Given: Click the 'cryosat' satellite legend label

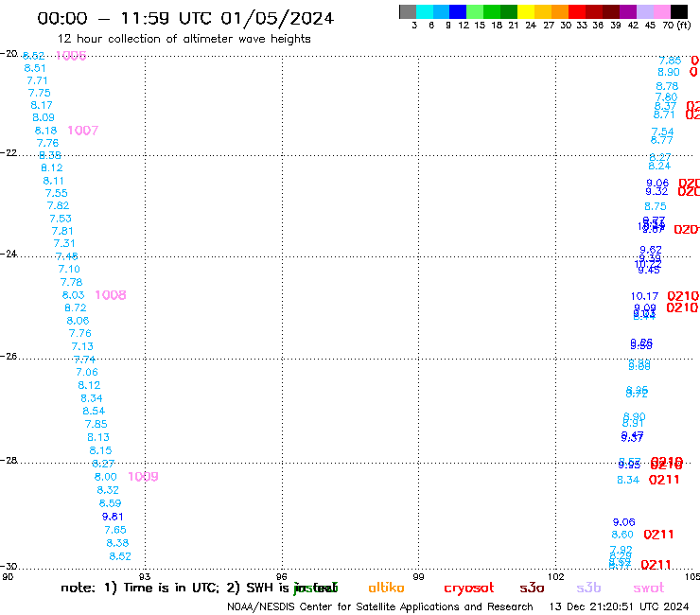Looking at the screenshot, I should coord(469,589).
